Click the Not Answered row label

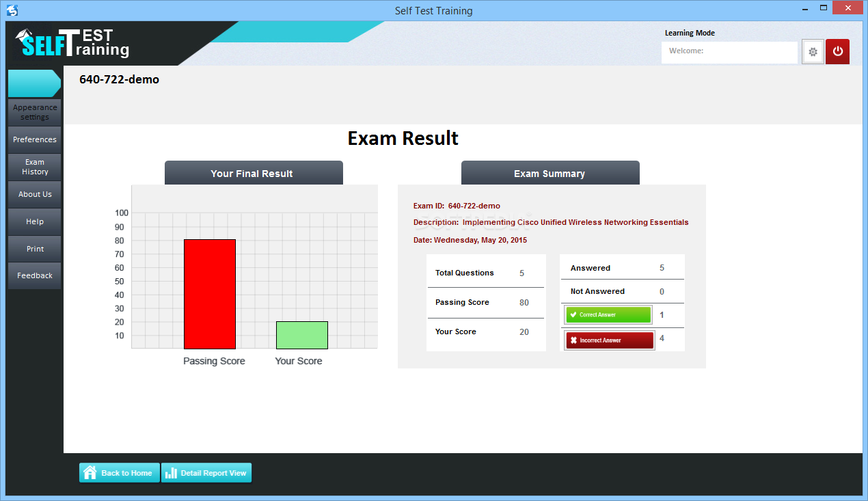pos(597,291)
